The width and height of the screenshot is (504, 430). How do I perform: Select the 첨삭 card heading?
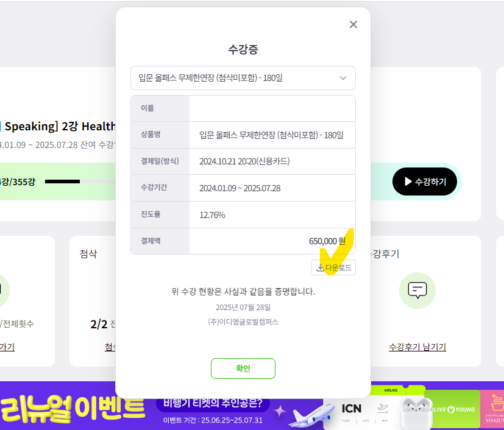coord(88,254)
